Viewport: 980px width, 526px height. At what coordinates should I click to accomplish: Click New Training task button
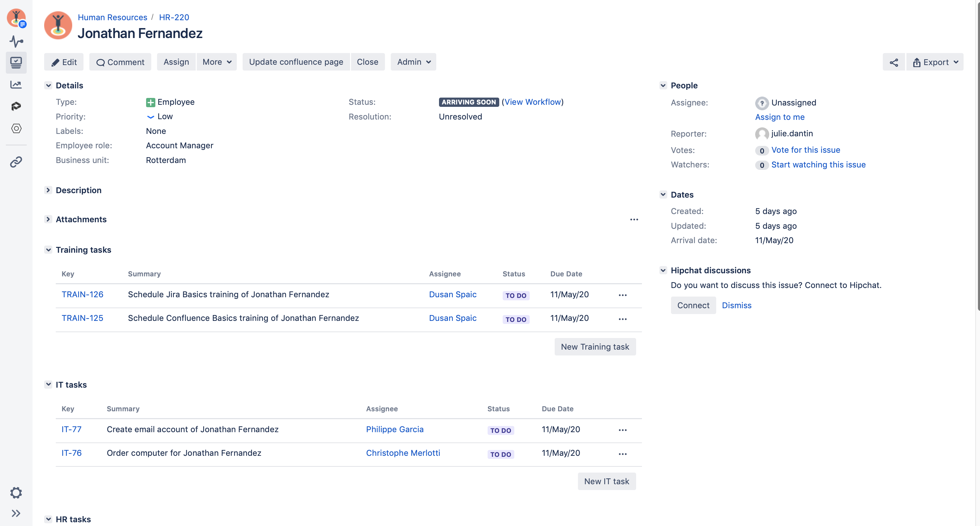pos(595,346)
